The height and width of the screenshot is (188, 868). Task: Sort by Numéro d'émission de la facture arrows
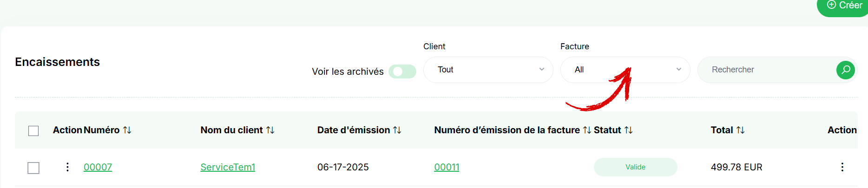[587, 130]
